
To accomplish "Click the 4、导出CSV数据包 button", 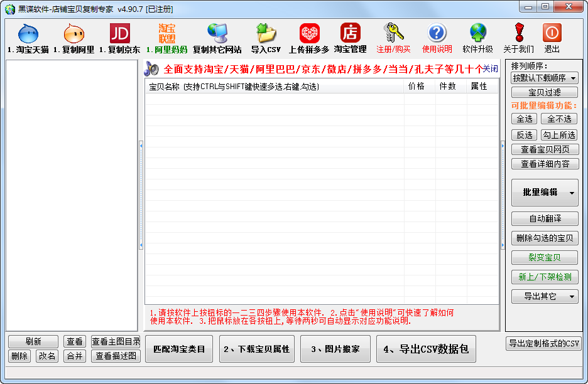I will click(427, 349).
